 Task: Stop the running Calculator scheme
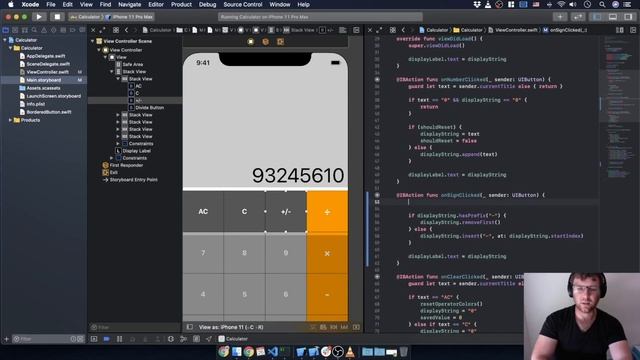coord(57,17)
